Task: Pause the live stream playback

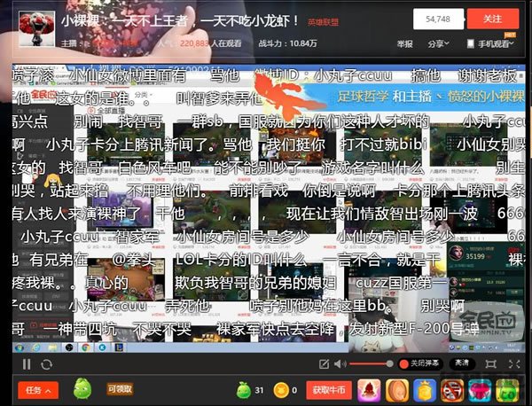Action: 27,364
